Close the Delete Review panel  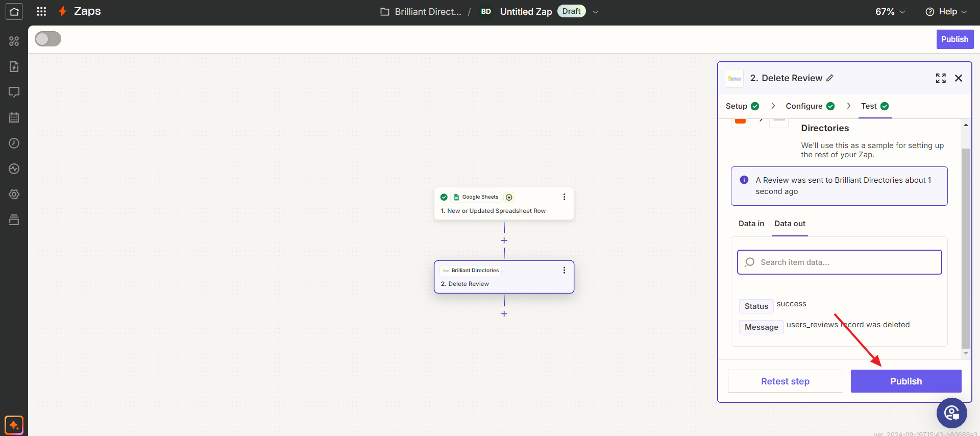coord(959,78)
